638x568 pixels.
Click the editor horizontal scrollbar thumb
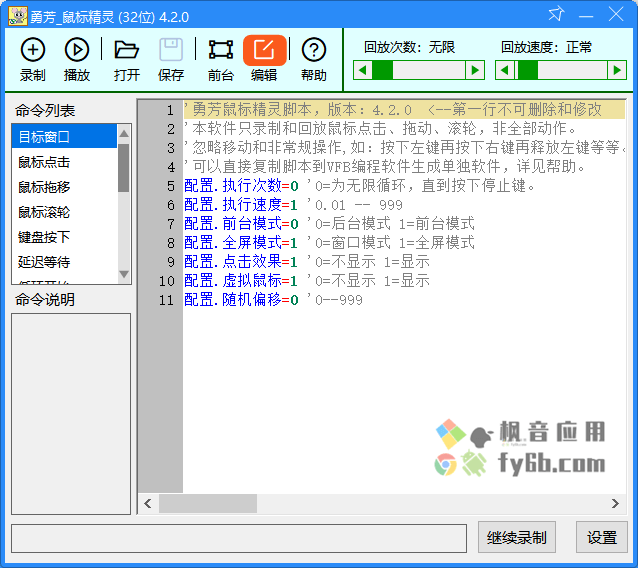coord(208,504)
